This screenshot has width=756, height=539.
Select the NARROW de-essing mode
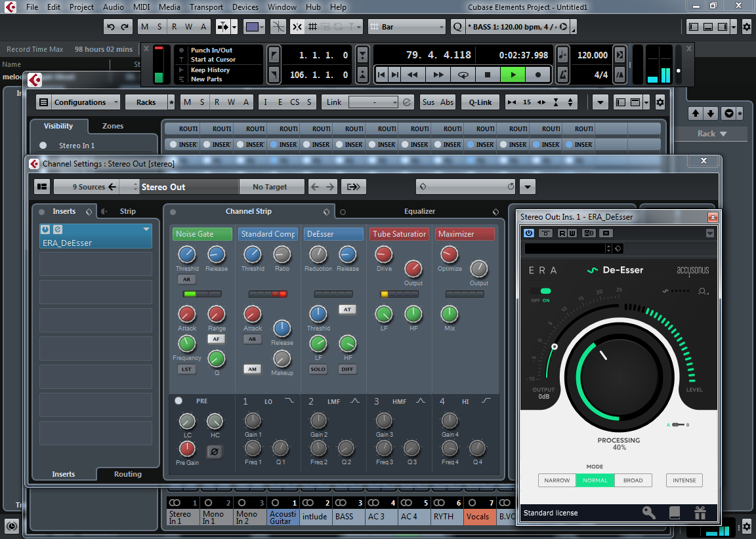tap(556, 480)
